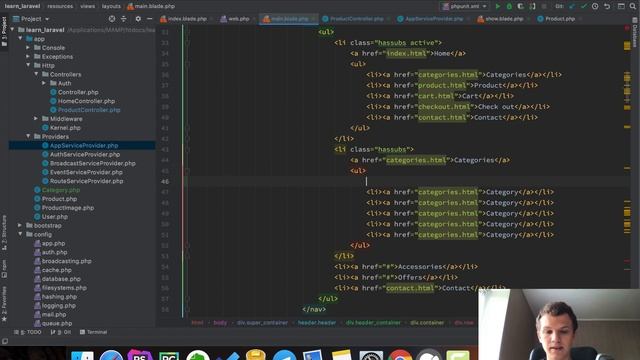
Task: Expand the Console folder
Action: click(x=28, y=47)
